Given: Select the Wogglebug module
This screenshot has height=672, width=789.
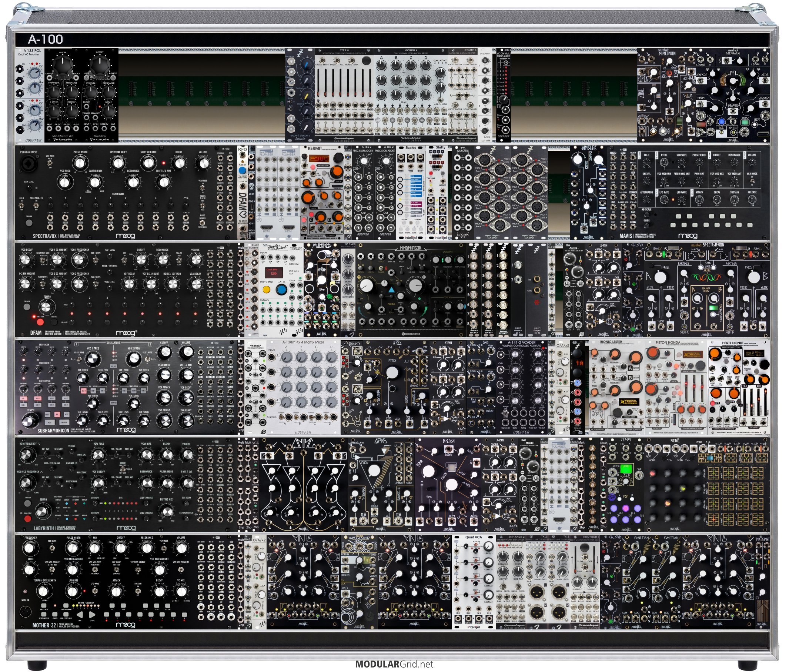Looking at the screenshot, I should pyautogui.click(x=359, y=582).
